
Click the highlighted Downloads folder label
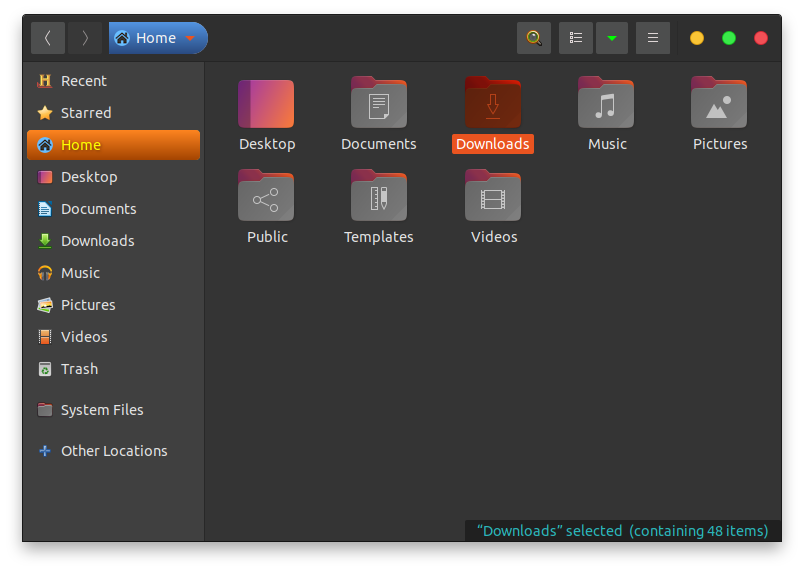click(493, 144)
